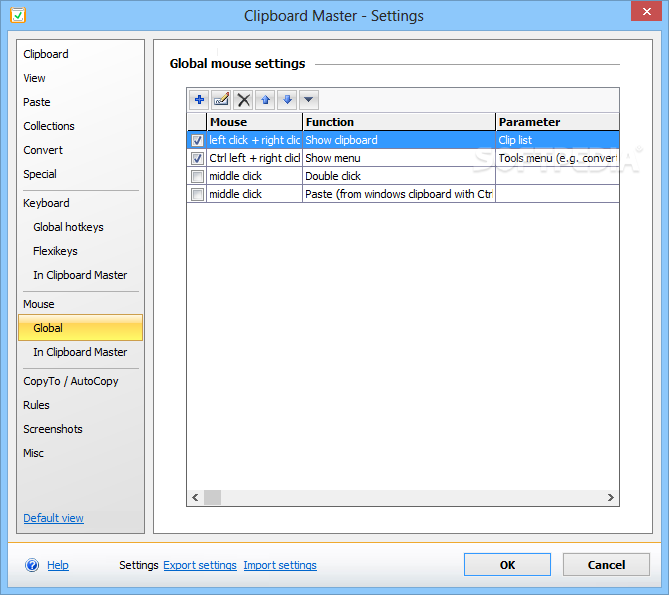Select the Keyboard category
The width and height of the screenshot is (669, 595).
(x=46, y=203)
